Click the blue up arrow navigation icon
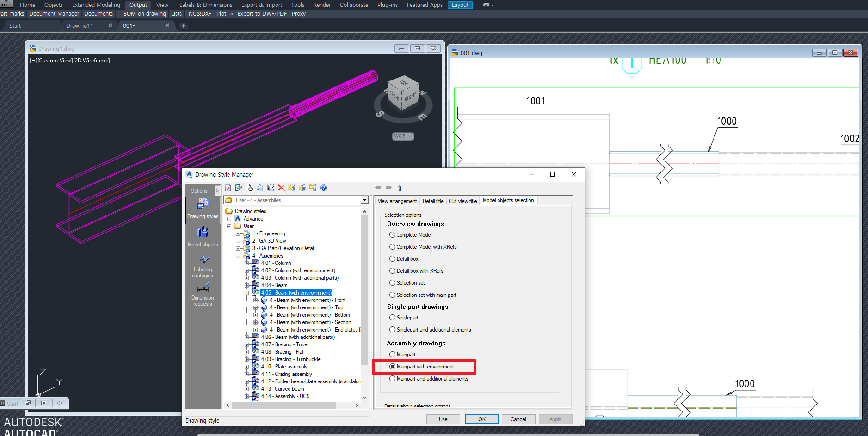 pyautogui.click(x=400, y=188)
